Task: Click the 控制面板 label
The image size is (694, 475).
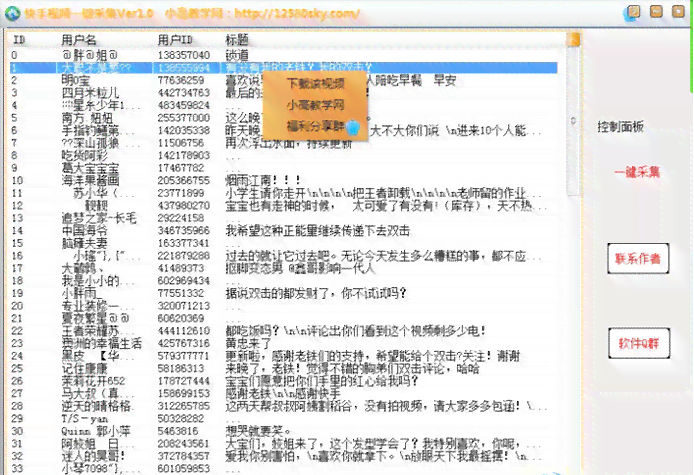Action: [621, 127]
